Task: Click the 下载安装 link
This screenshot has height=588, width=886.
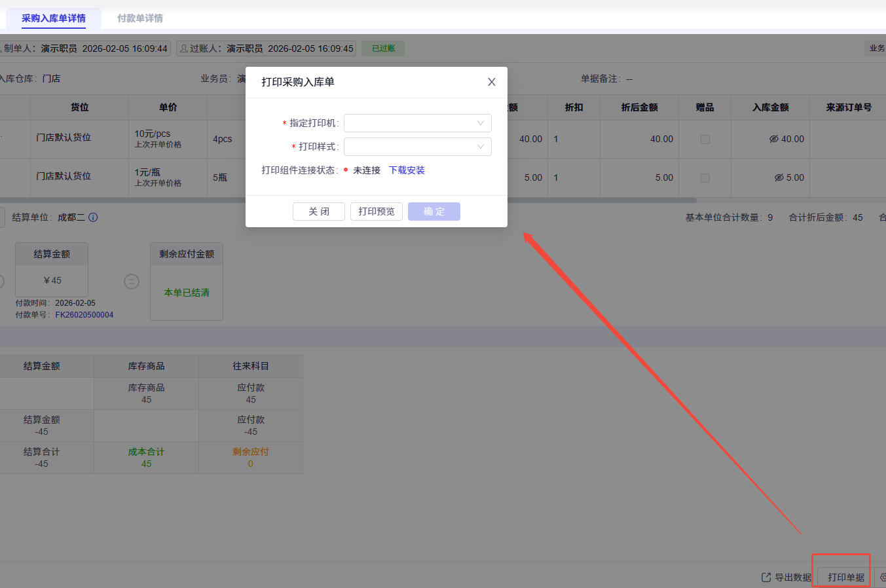Action: 407,170
